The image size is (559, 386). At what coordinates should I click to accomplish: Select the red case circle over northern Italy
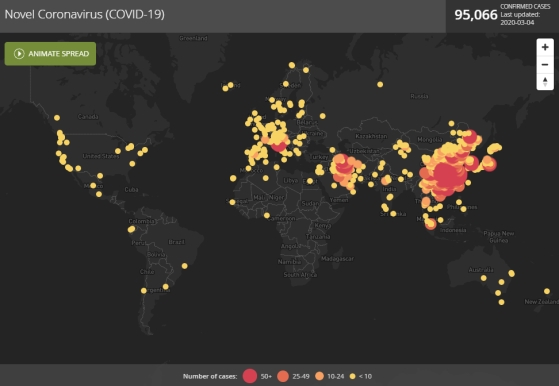[x=278, y=145]
